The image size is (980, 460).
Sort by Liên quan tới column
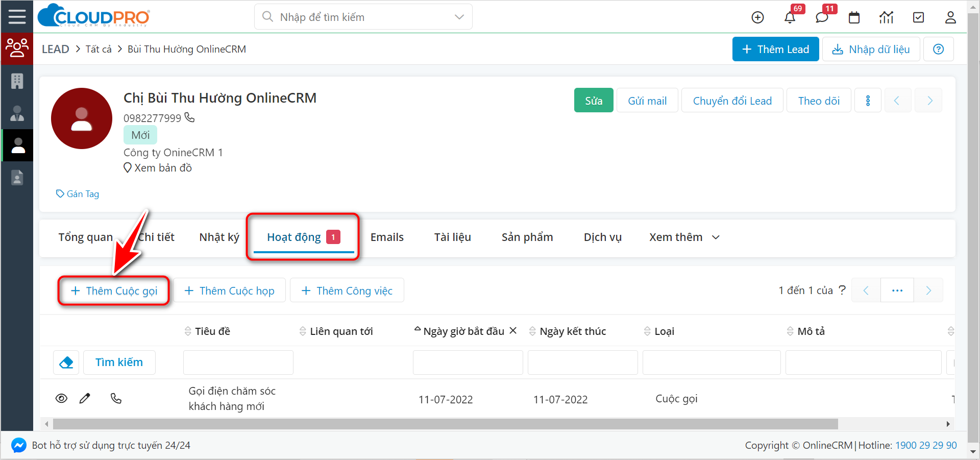point(336,331)
